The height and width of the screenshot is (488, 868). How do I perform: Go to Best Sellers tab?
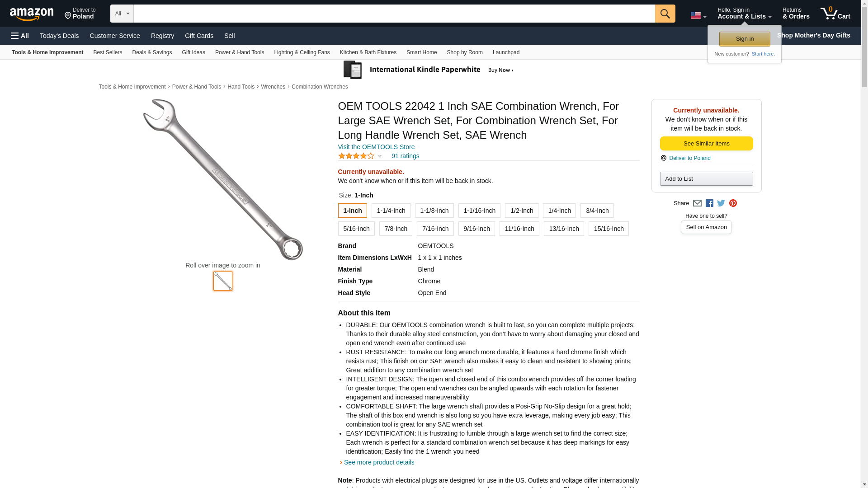(x=108, y=52)
